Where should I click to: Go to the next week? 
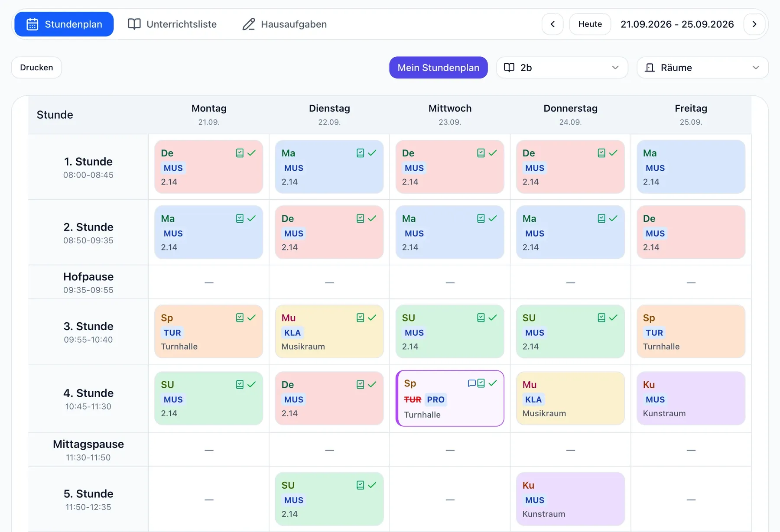pyautogui.click(x=754, y=24)
